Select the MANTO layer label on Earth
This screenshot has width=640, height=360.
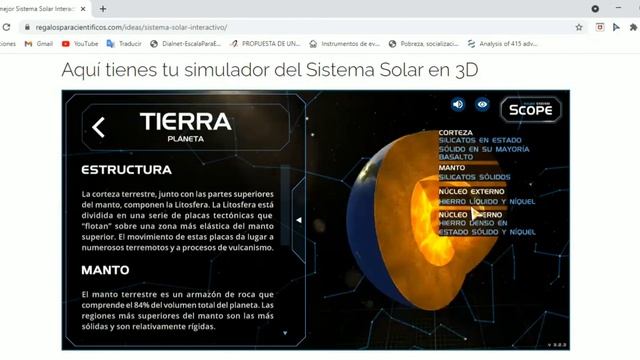click(x=452, y=168)
